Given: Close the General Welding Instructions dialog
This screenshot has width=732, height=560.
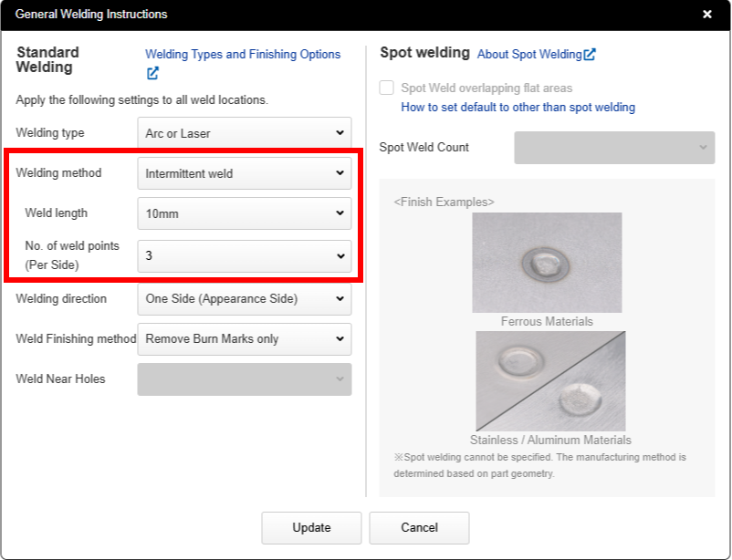Looking at the screenshot, I should pyautogui.click(x=706, y=15).
